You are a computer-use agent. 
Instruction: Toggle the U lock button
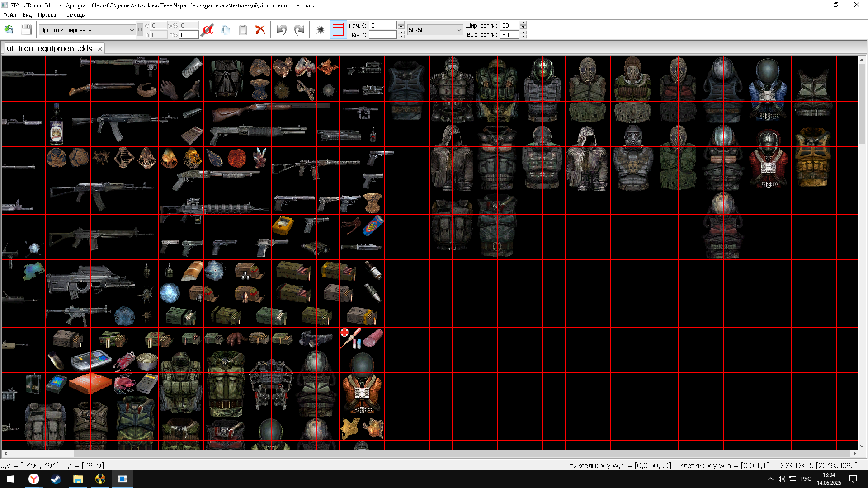pyautogui.click(x=140, y=30)
